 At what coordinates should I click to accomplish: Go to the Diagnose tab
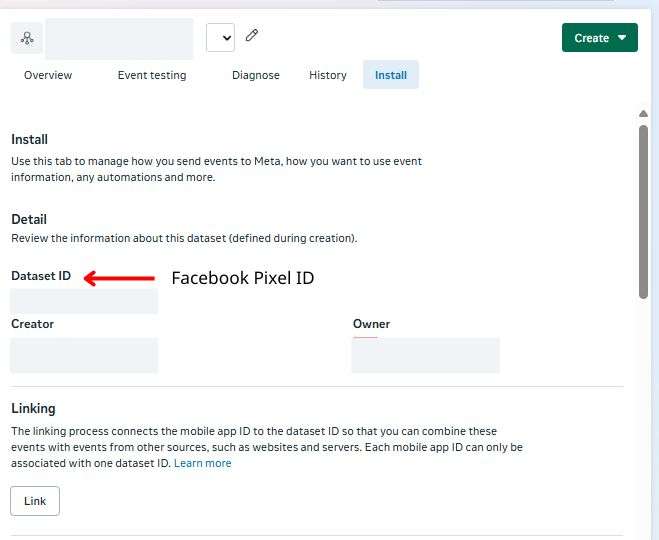point(256,75)
